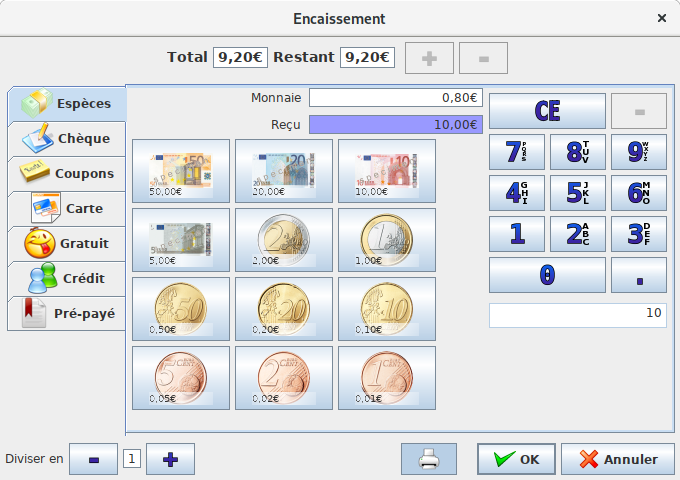Screen dimensions: 680x480
Task: Add a 1,00€ coin
Action: coord(387,240)
